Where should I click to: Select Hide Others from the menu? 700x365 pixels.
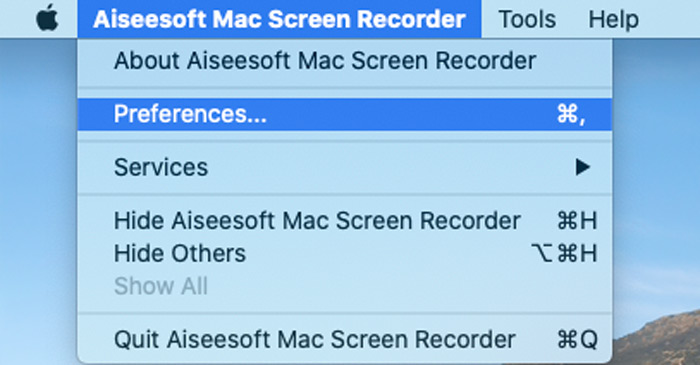pyautogui.click(x=345, y=253)
